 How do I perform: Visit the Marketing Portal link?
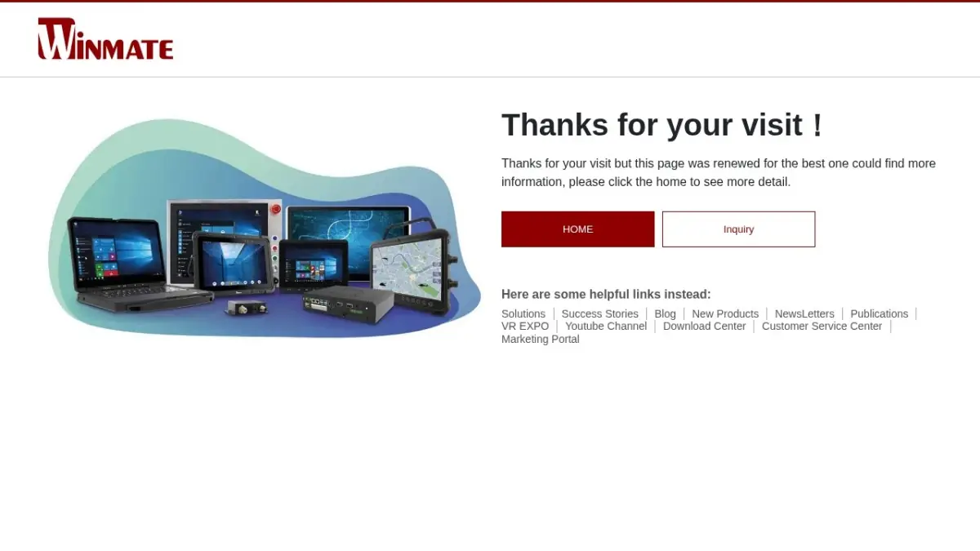(541, 339)
